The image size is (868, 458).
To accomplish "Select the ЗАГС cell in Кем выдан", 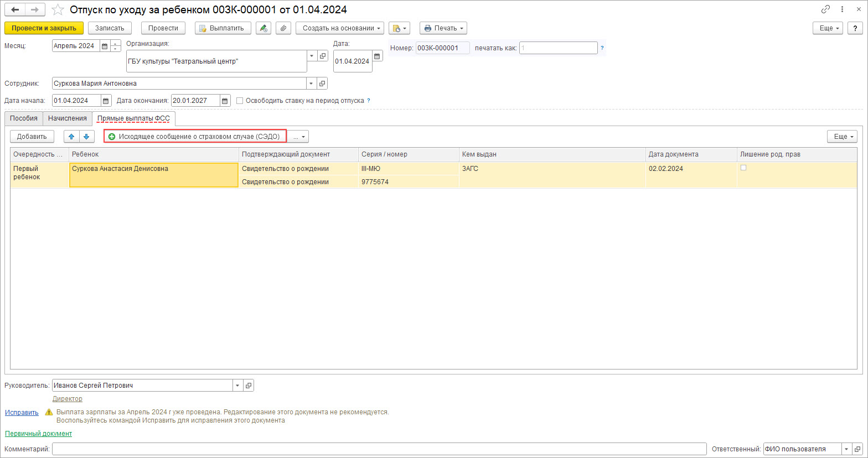I will click(552, 175).
